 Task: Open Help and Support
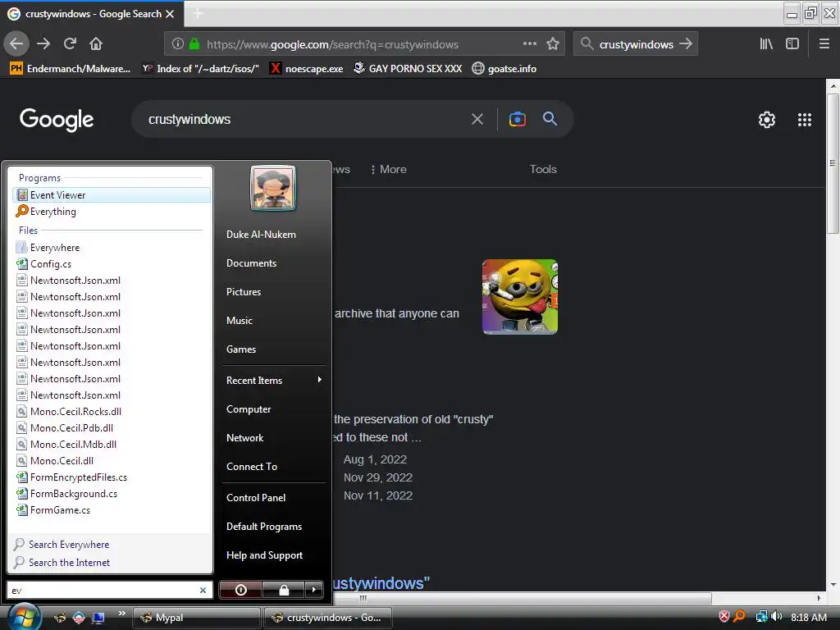coord(264,555)
